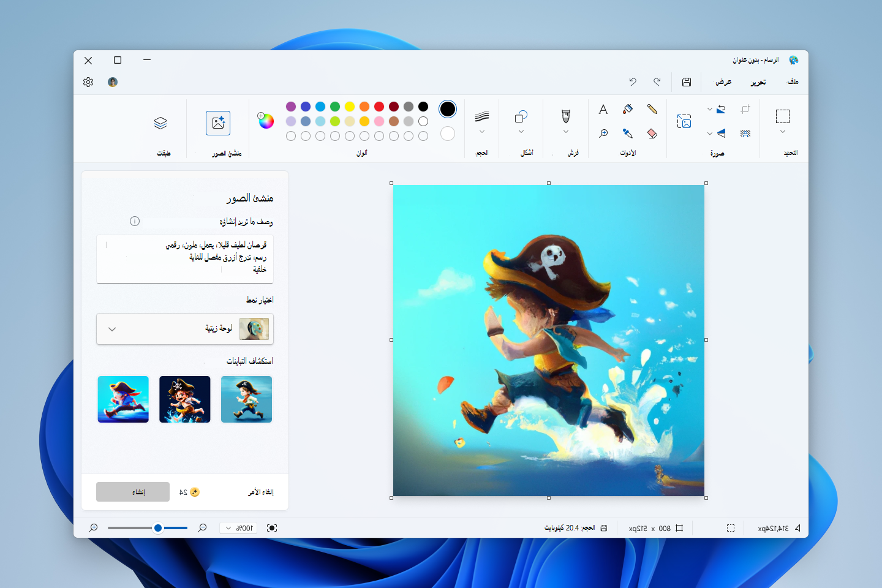The width and height of the screenshot is (882, 588).
Task: Pick the purple swatch in the palette
Action: coord(291,107)
